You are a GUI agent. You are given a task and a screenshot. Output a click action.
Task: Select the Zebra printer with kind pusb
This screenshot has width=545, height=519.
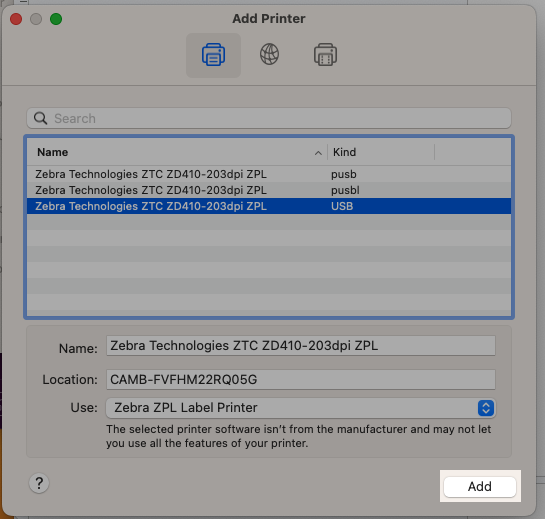(269, 174)
